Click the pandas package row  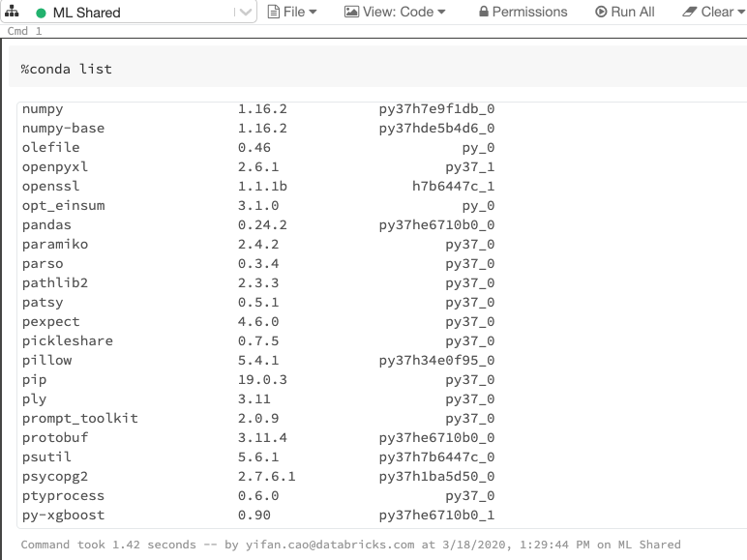pyautogui.click(x=46, y=224)
